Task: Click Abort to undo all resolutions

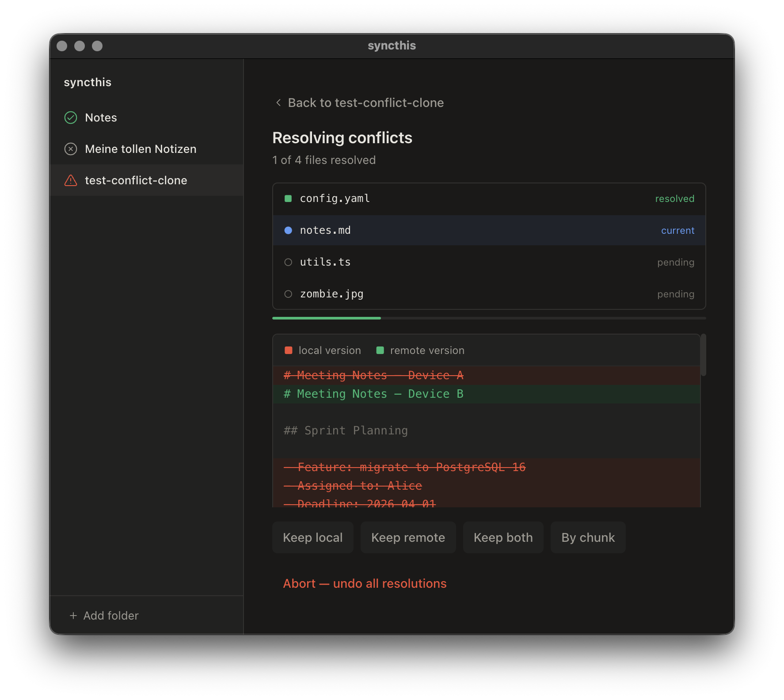Action: pyautogui.click(x=364, y=583)
